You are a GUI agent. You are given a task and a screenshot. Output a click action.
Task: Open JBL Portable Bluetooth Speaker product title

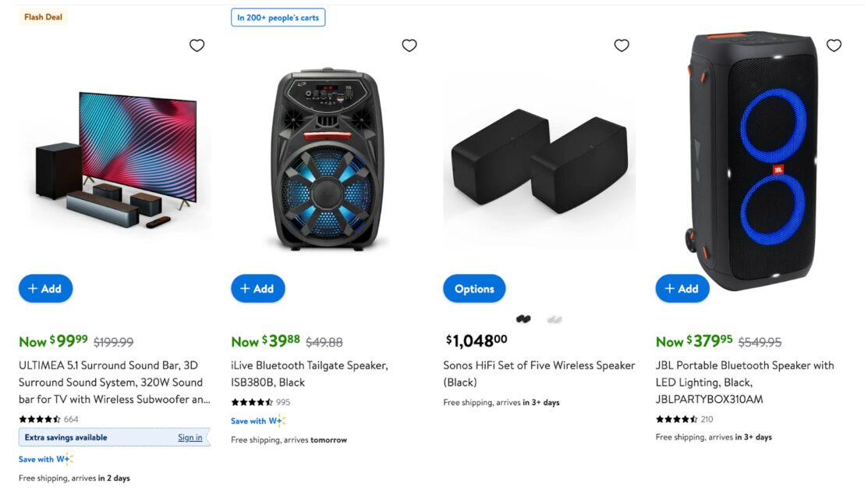click(x=744, y=382)
